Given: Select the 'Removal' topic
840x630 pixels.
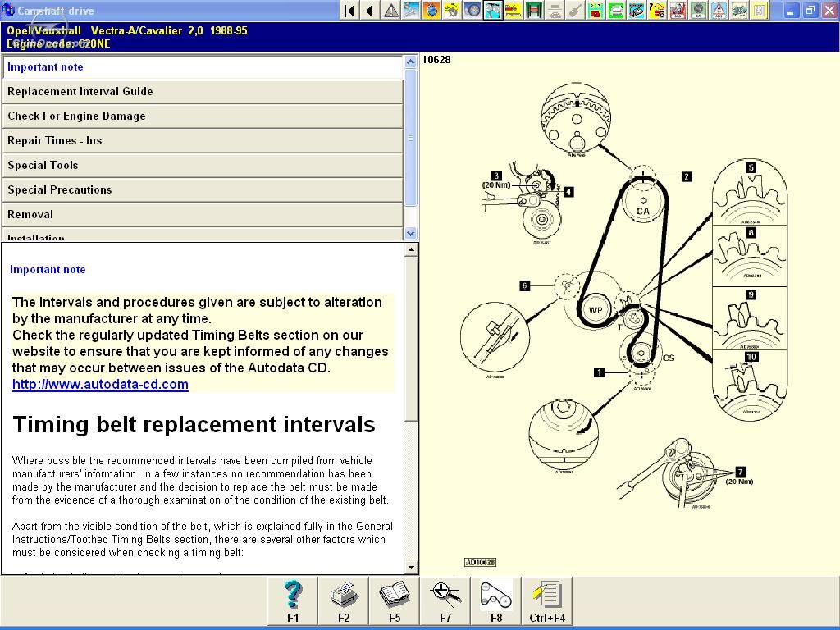Looking at the screenshot, I should pyautogui.click(x=203, y=215).
